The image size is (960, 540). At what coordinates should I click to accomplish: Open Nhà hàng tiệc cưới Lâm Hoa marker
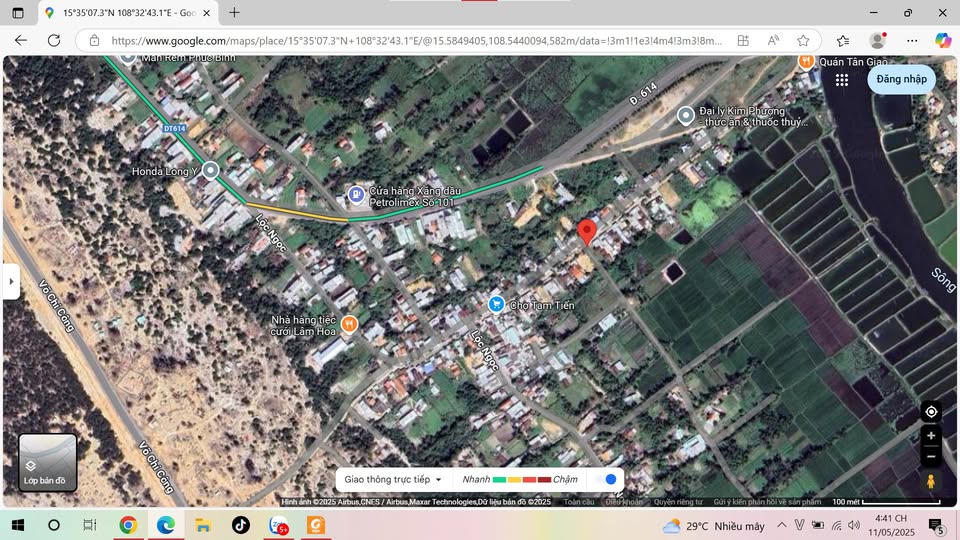(x=349, y=323)
